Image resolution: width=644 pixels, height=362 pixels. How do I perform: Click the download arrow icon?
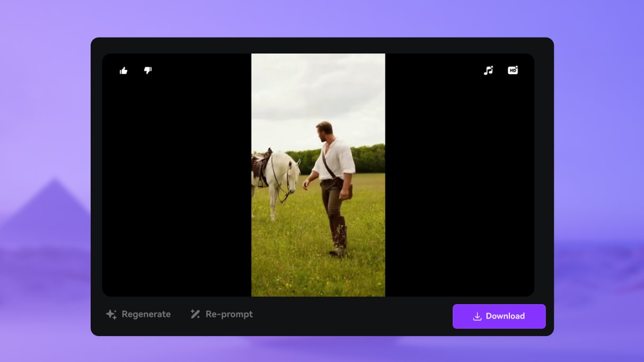[x=477, y=316]
